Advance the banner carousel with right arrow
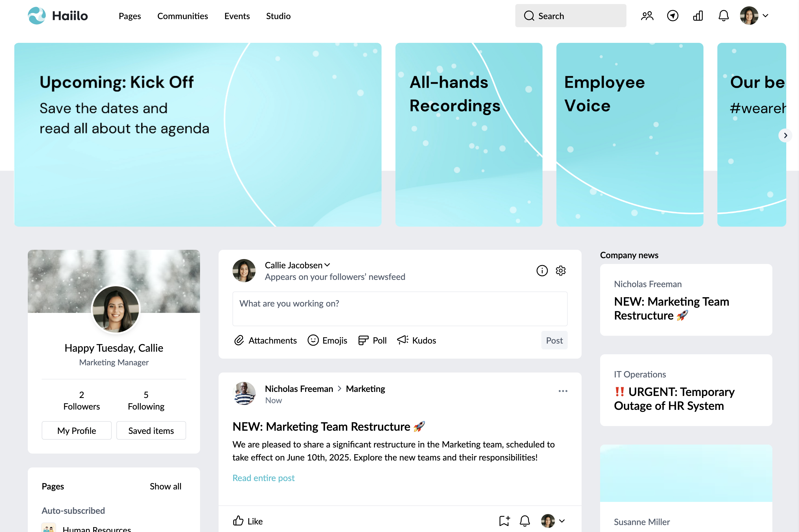 785,135
